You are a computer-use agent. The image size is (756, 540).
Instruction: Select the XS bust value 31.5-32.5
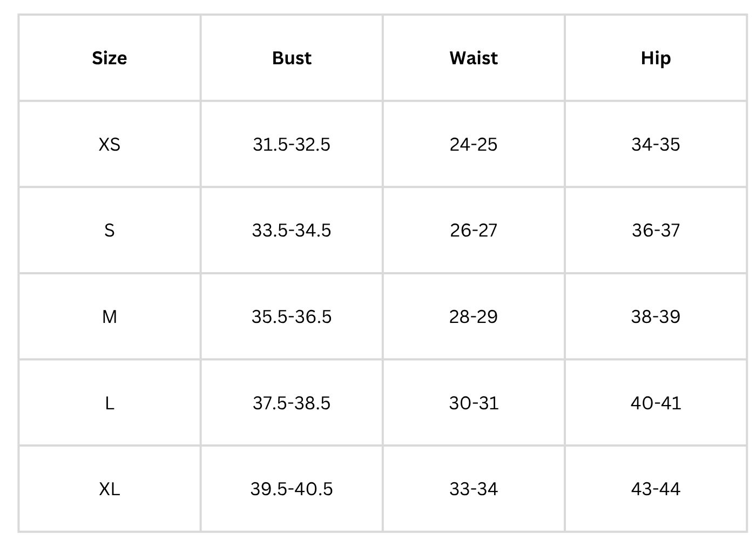292,144
